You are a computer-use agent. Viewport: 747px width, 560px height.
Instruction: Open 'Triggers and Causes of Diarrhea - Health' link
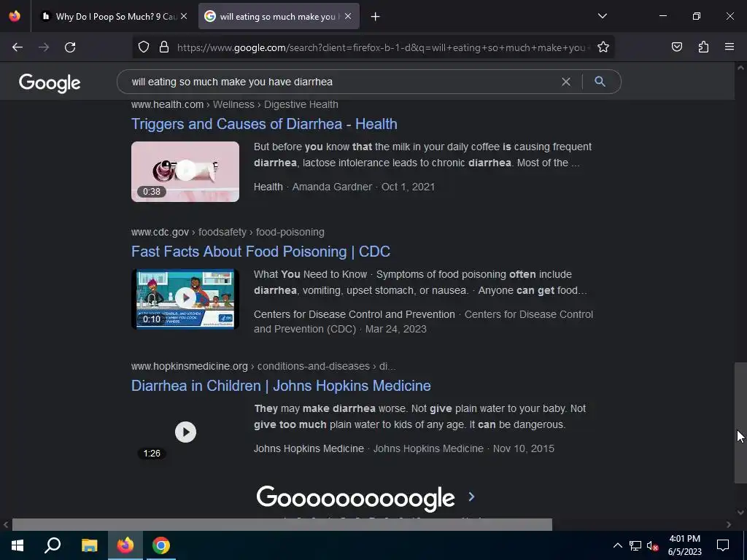point(264,124)
